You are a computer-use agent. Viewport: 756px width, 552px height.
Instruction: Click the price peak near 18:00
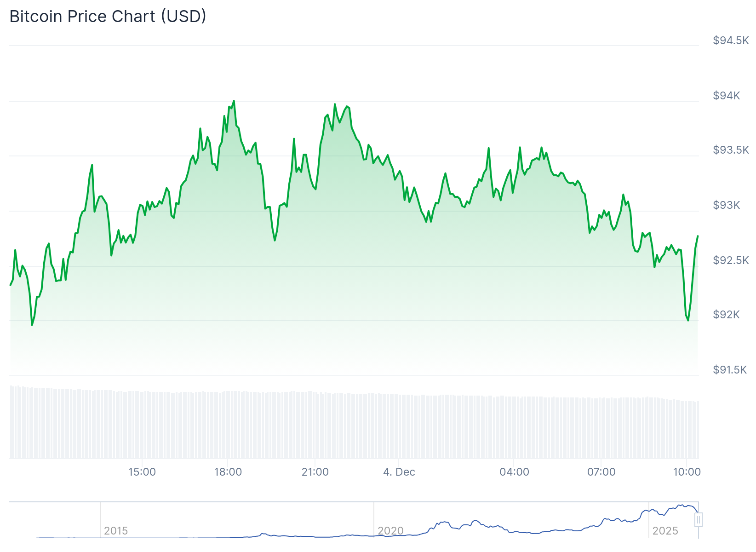[x=234, y=101]
